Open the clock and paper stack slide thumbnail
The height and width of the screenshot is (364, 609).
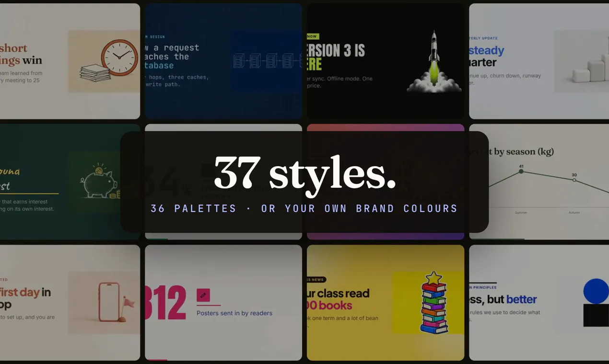click(70, 61)
